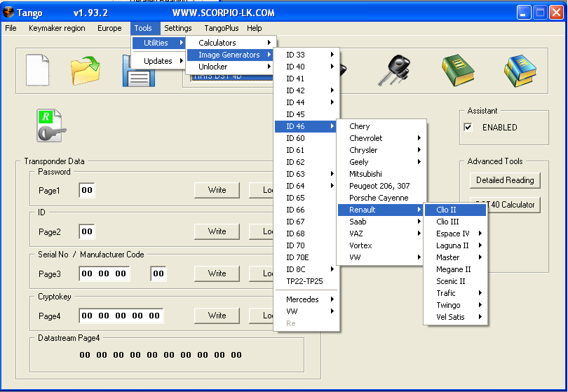This screenshot has width=568, height=392.
Task: Select Clio III menu entry
Action: pyautogui.click(x=455, y=222)
